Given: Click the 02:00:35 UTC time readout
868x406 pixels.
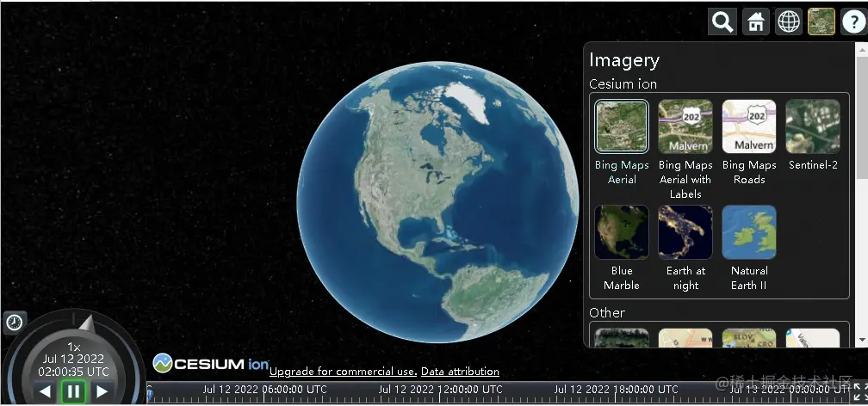Looking at the screenshot, I should point(73,372).
